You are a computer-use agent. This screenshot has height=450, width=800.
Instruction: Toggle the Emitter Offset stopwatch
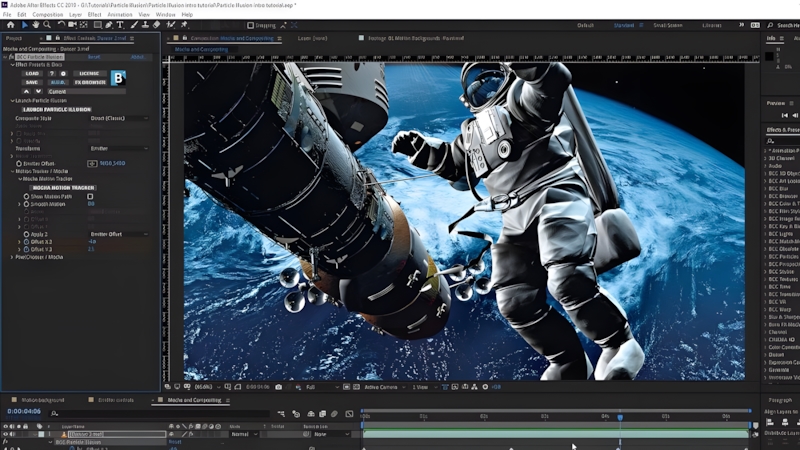pos(19,164)
